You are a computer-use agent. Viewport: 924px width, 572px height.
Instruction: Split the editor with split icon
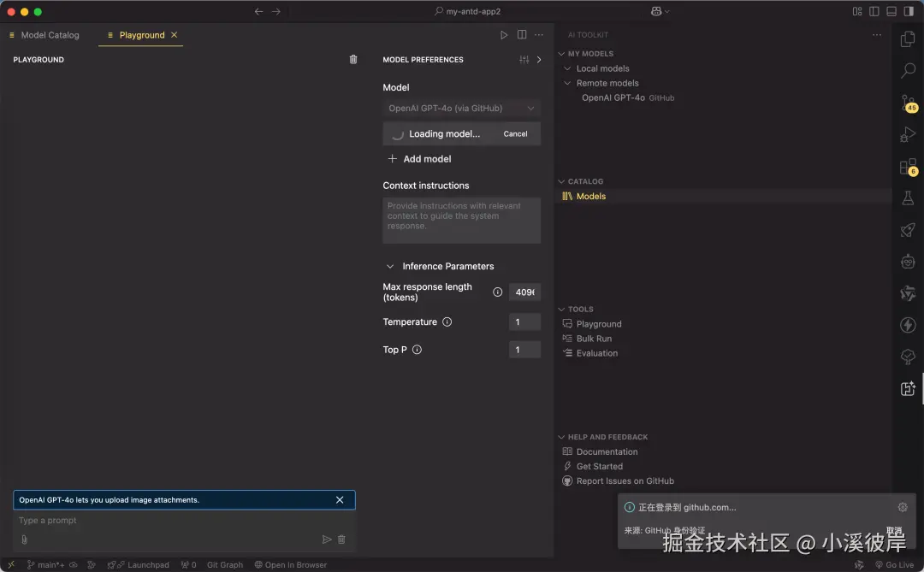(x=522, y=35)
